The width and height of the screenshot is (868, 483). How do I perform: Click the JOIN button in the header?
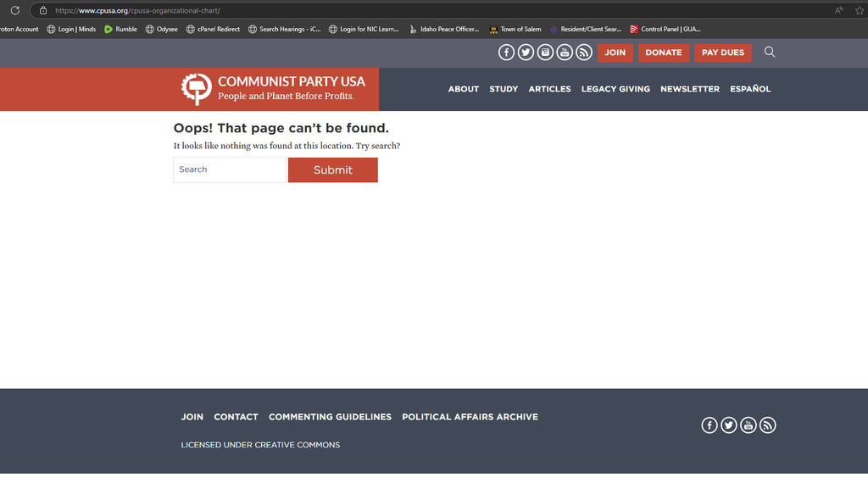point(615,53)
